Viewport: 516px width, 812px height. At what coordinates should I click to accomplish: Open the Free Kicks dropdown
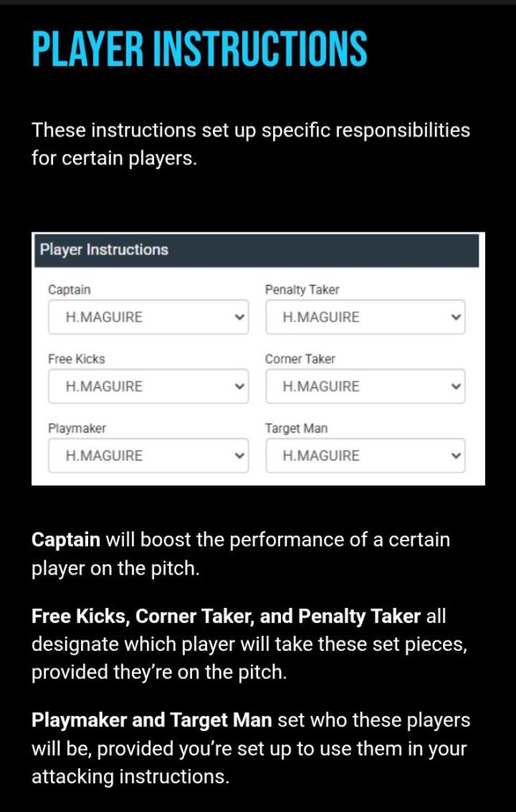[x=148, y=387]
